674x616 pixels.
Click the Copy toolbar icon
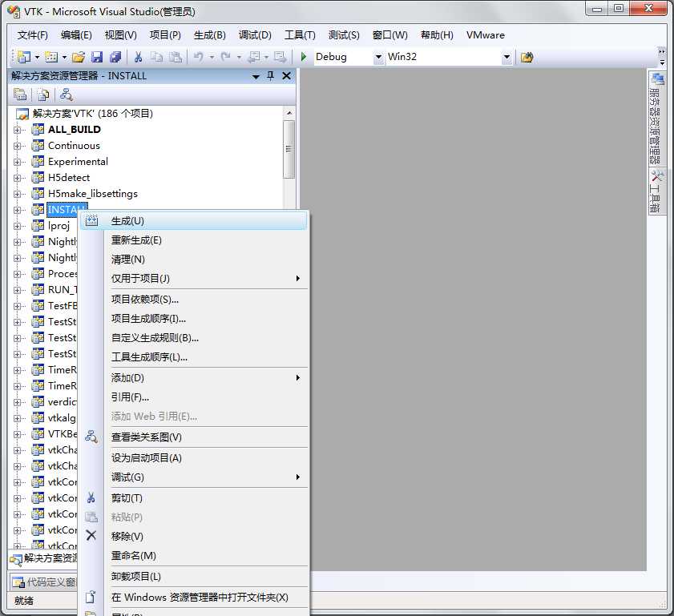(156, 57)
